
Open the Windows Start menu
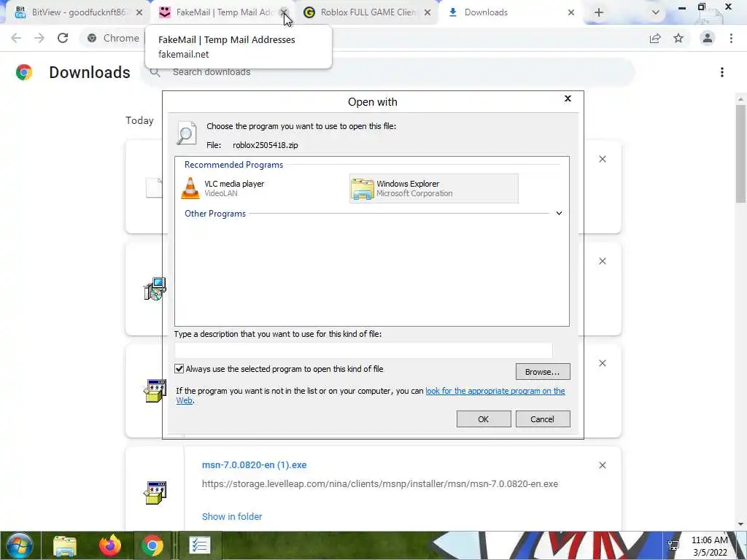[x=20, y=545]
